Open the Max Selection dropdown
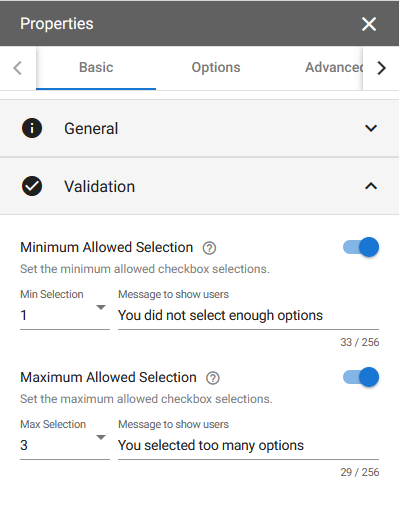This screenshot has height=530, width=399. coord(65,445)
